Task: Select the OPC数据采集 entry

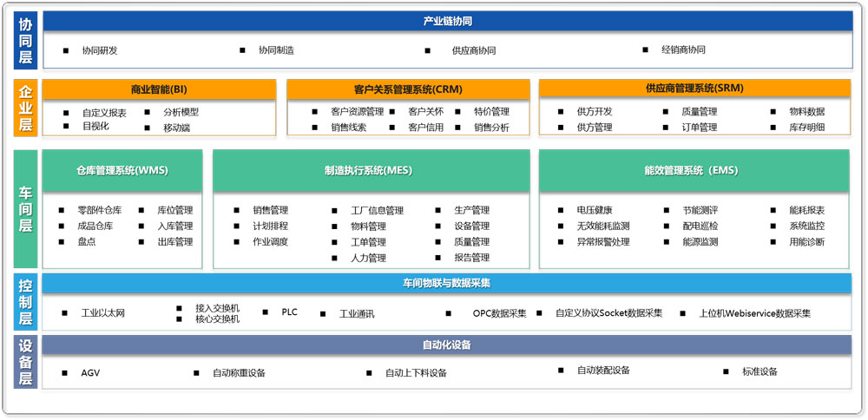Action: pos(499,313)
